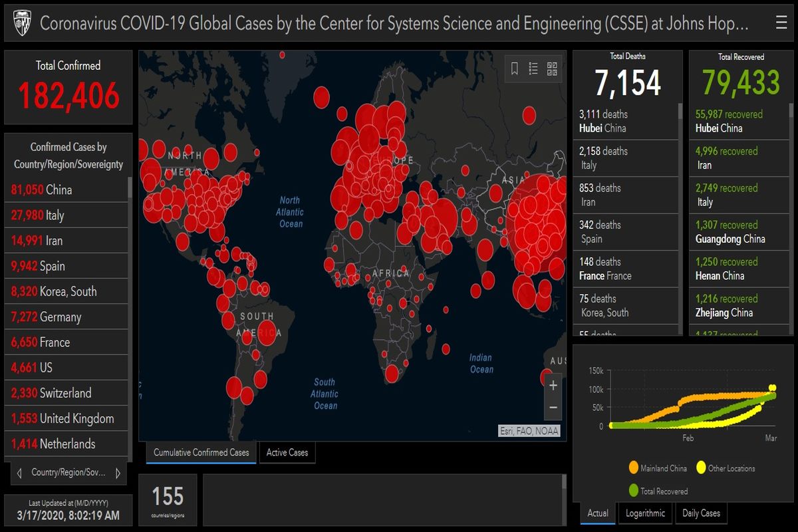Switch chart to Logarithmic view
Screen dimensions: 798x532
(645, 513)
